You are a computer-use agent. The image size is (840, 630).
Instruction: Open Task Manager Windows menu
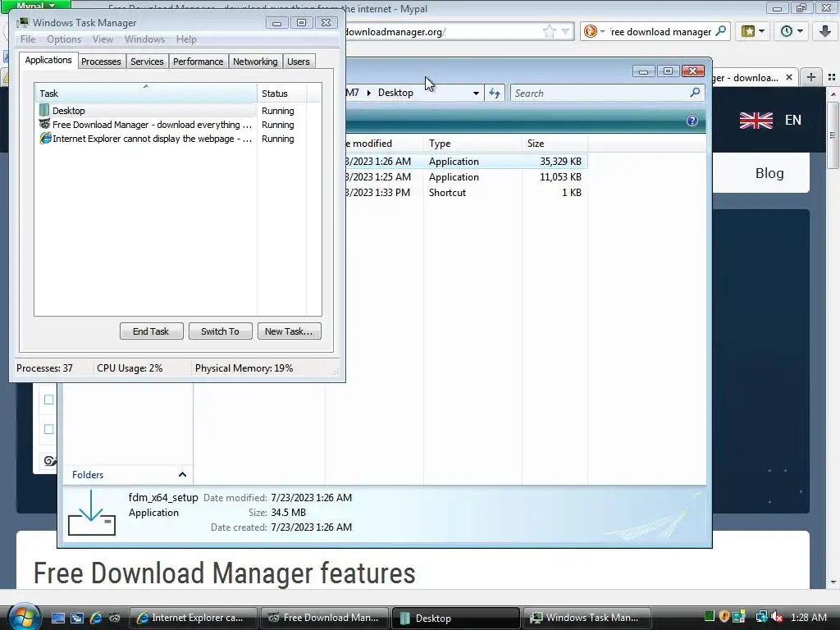[144, 39]
